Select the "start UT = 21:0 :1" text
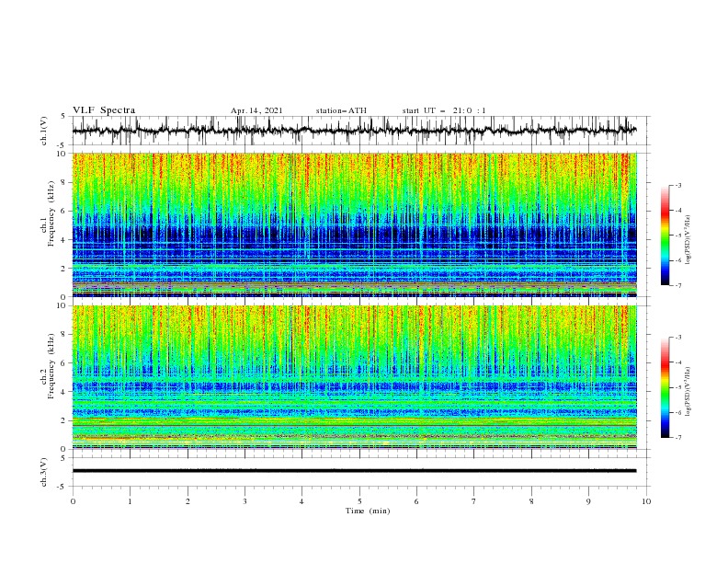 [x=444, y=110]
